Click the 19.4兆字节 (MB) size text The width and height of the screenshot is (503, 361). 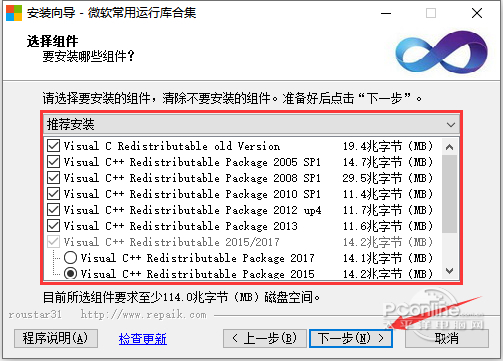tap(388, 146)
